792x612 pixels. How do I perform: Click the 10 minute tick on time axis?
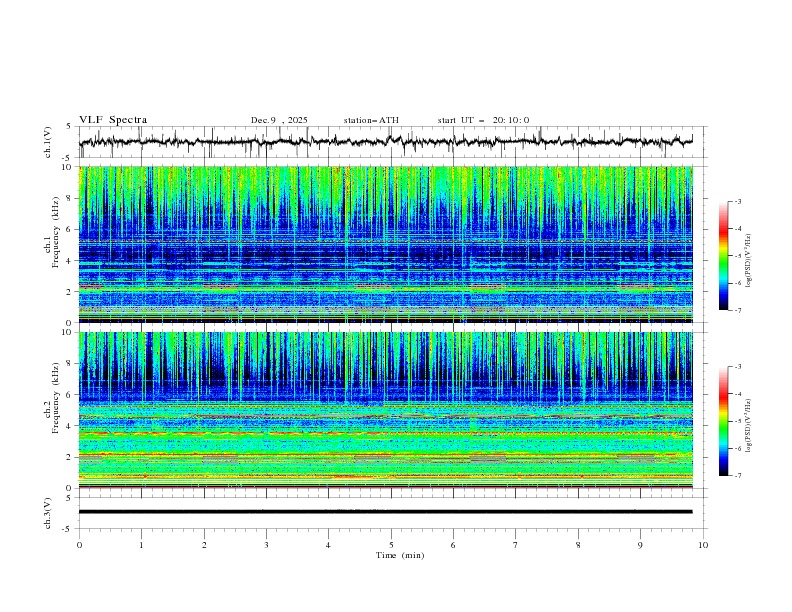pos(703,545)
